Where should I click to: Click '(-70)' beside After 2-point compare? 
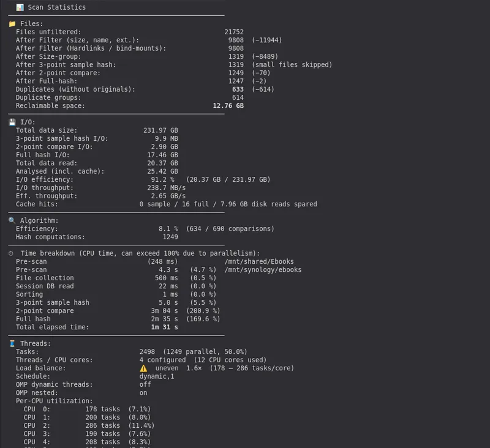pyautogui.click(x=261, y=73)
